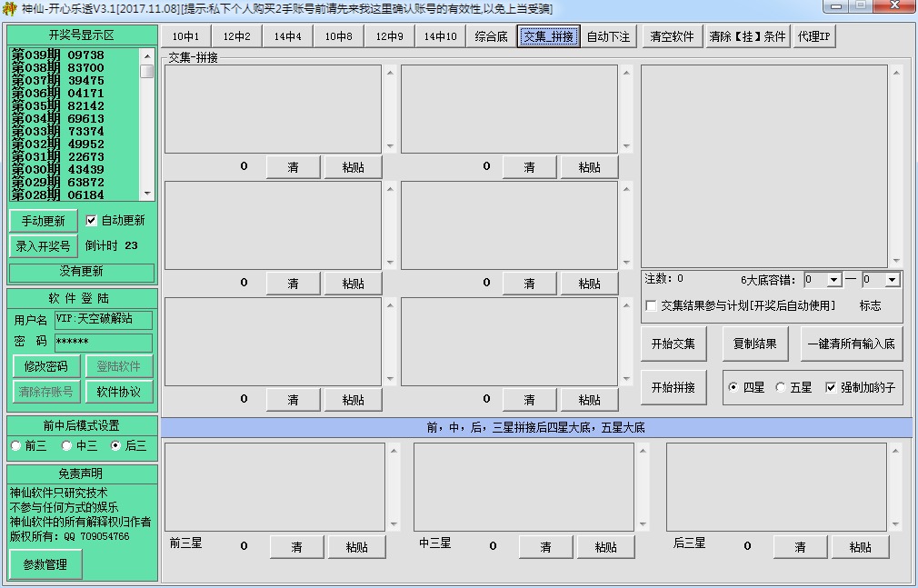Screen dimensions: 918x588
Task: Click the 神仙 app icon in the title bar
Action: tap(10, 7)
